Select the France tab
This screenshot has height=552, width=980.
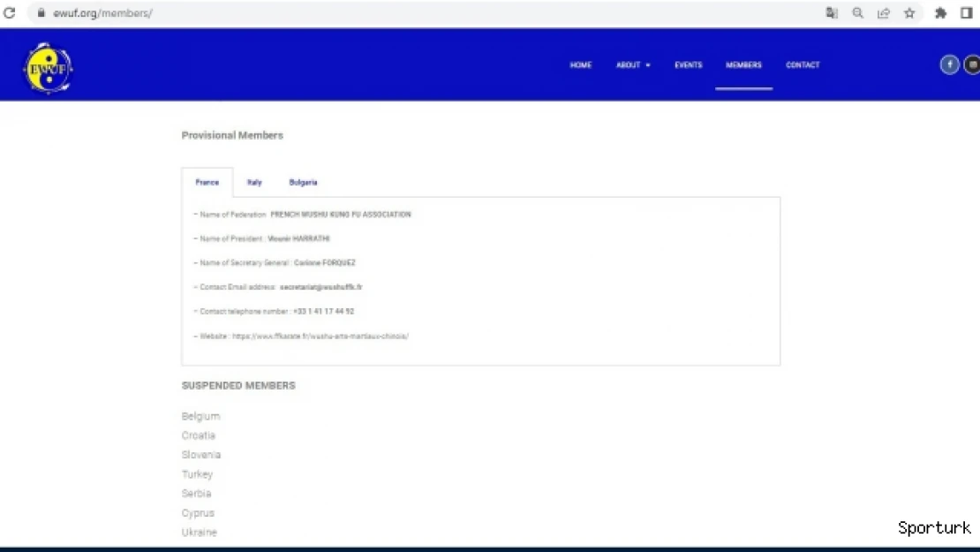(x=207, y=183)
